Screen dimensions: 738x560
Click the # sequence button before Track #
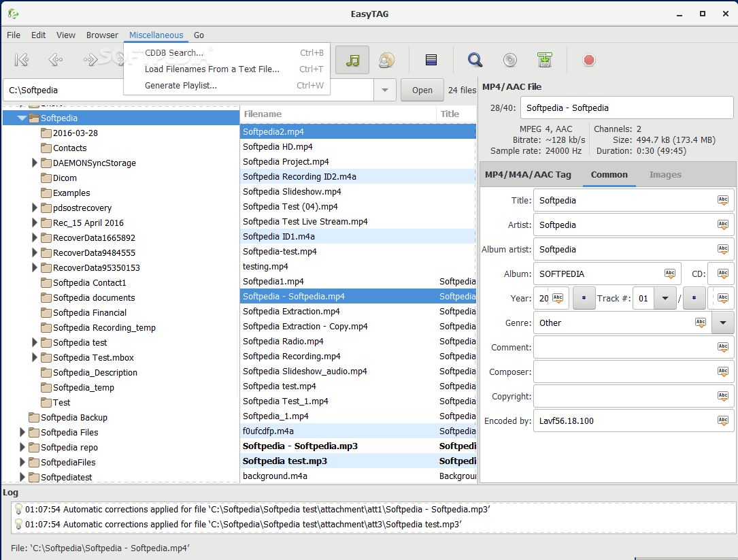(584, 298)
